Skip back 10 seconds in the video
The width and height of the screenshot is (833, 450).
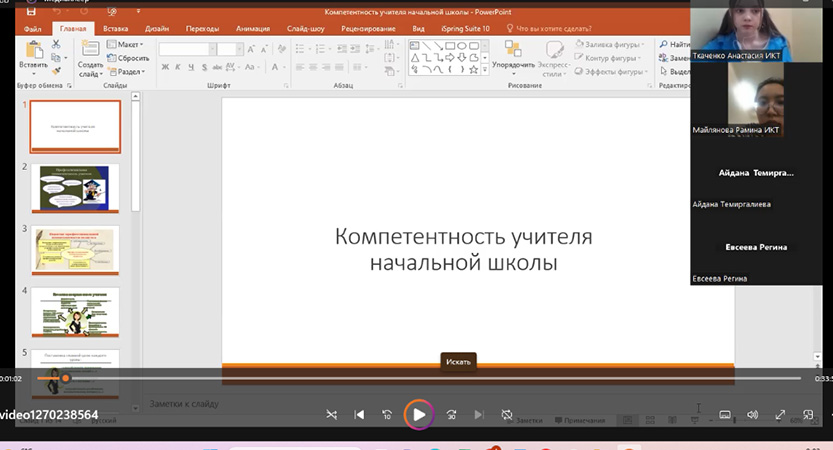coord(387,415)
